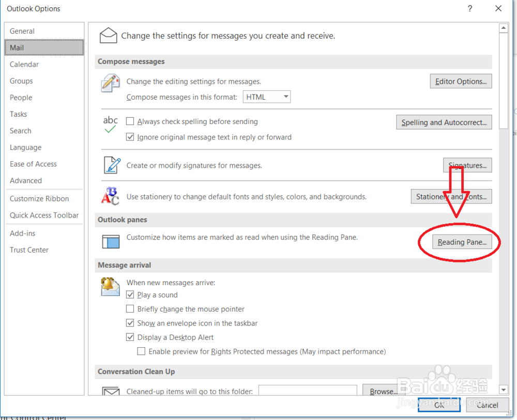Open Spelling and Autocorrect settings
Viewport: 517px width, 420px height.
click(444, 122)
